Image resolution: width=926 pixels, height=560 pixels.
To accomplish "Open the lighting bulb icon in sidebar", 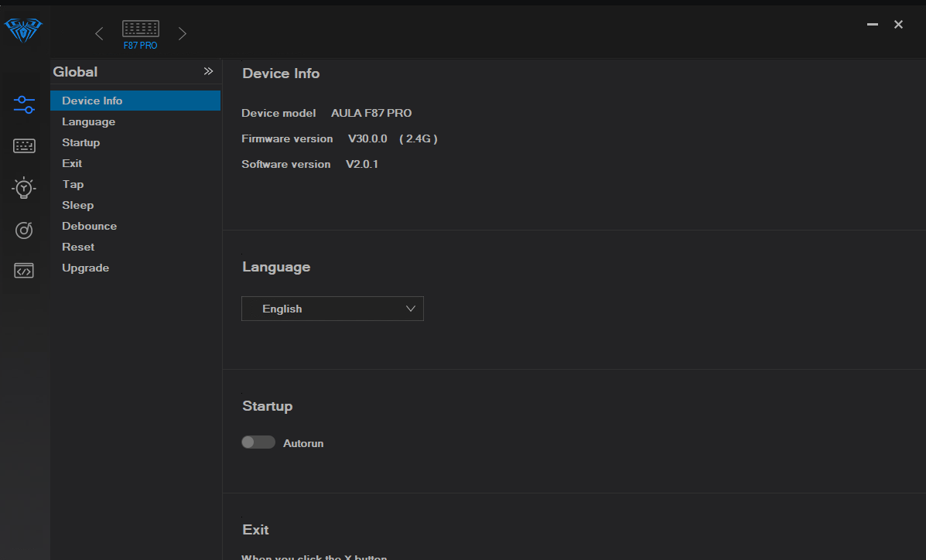I will pyautogui.click(x=24, y=188).
